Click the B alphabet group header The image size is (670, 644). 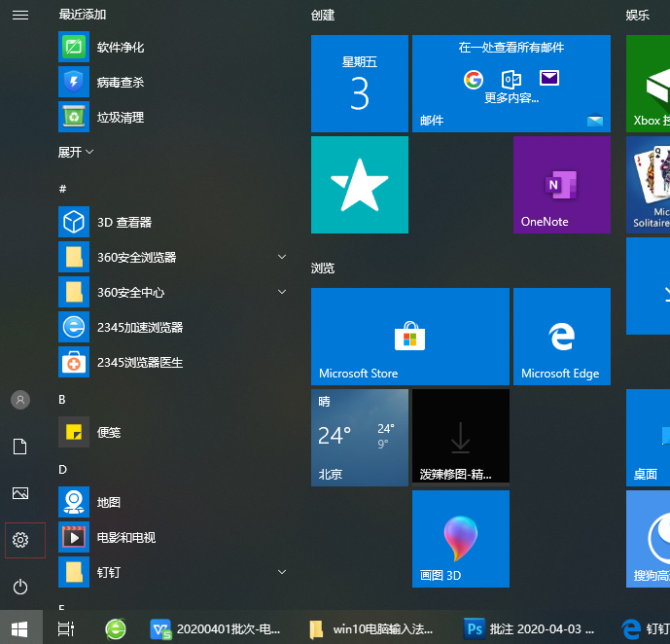pos(62,400)
